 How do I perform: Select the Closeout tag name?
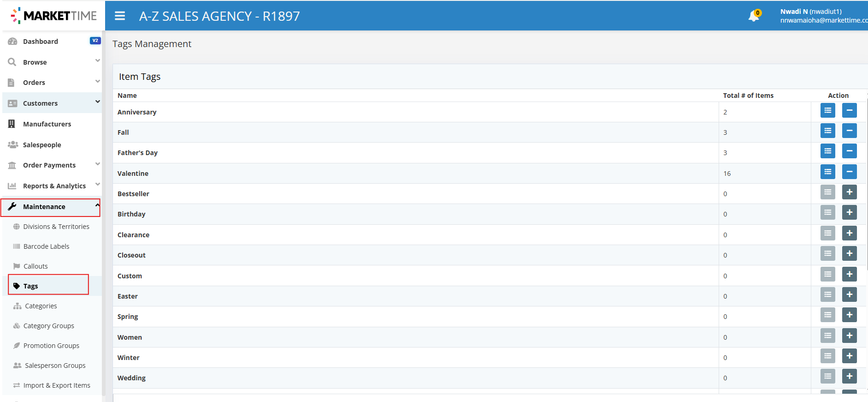pos(131,255)
